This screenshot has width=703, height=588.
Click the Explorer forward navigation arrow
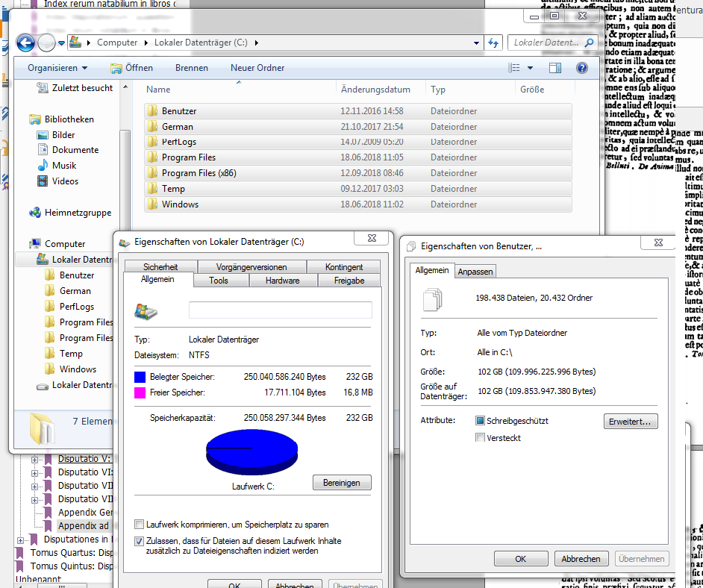coord(46,43)
